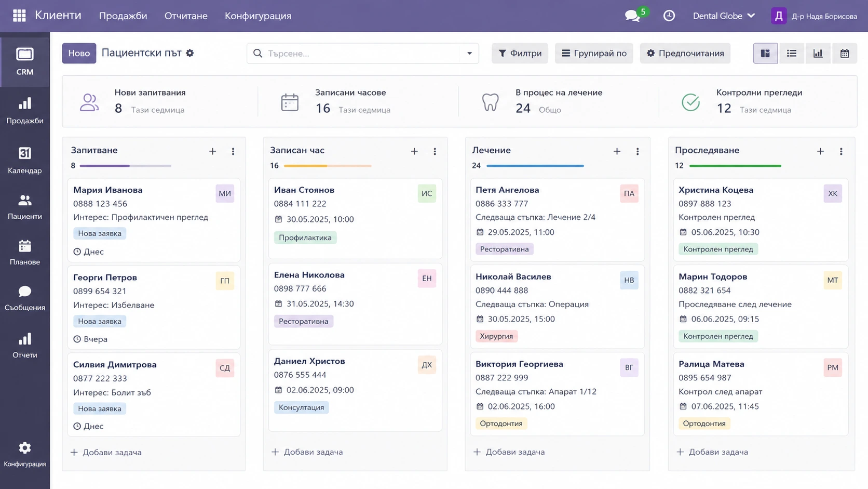Screen dimensions: 868x489
Task: Switch to calendar view
Action: pyautogui.click(x=845, y=53)
